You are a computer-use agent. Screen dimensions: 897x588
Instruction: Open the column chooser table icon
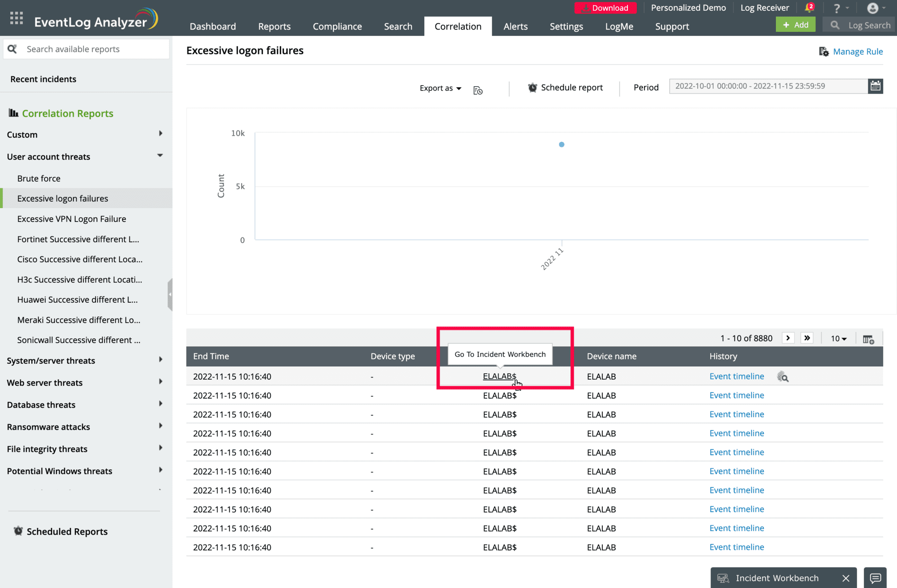point(868,340)
